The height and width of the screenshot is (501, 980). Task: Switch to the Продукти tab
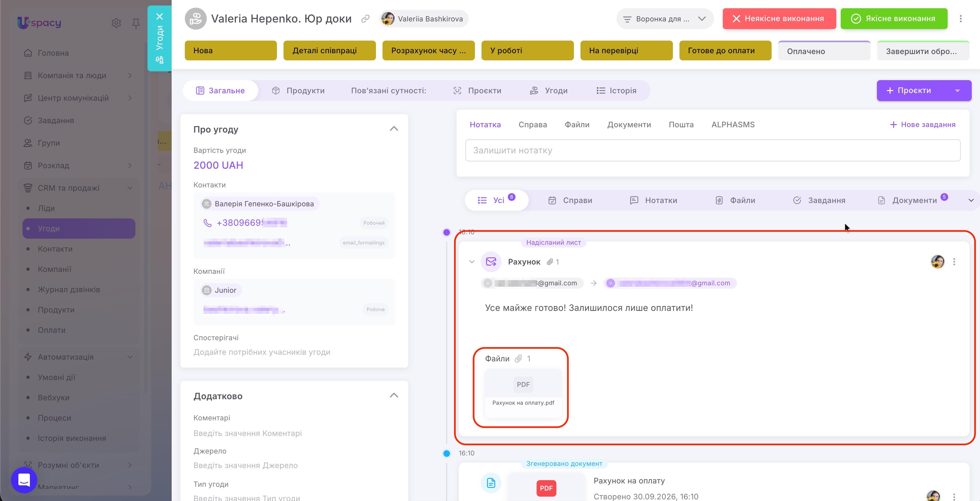pyautogui.click(x=298, y=91)
